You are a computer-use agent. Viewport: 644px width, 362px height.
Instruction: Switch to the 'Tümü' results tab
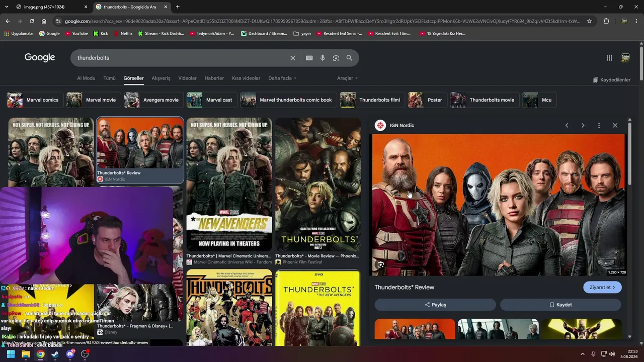click(x=109, y=78)
